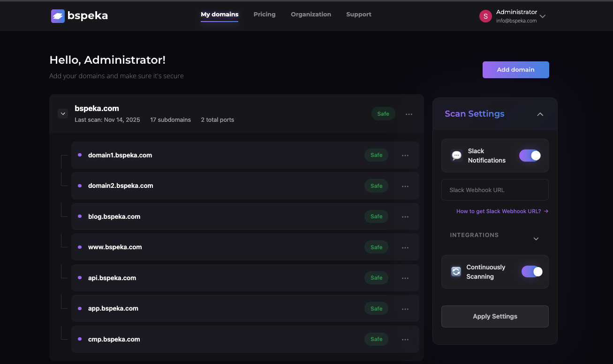This screenshot has height=364, width=613.
Task: Focus the Slack Webhook URL field
Action: [x=495, y=190]
